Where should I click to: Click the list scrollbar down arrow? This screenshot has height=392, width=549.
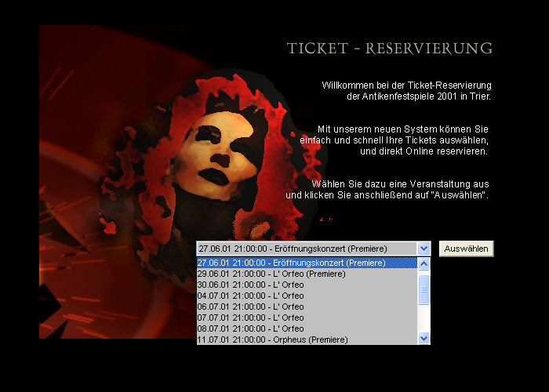click(x=424, y=338)
